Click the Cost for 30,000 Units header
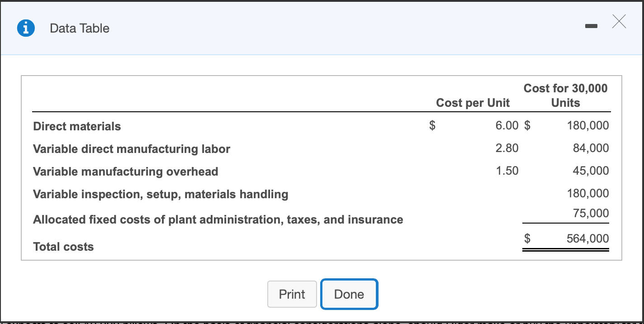This screenshot has height=324, width=644. point(565,95)
